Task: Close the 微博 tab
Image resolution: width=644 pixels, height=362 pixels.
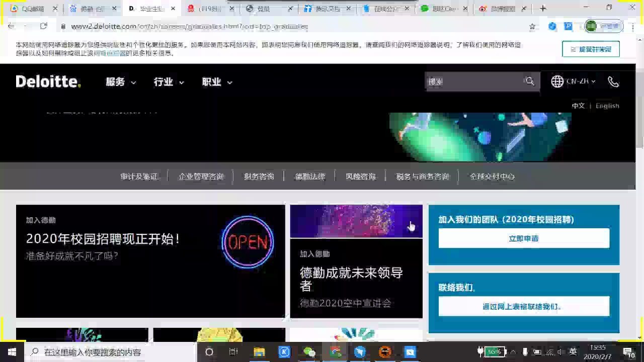Action: pos(524,9)
